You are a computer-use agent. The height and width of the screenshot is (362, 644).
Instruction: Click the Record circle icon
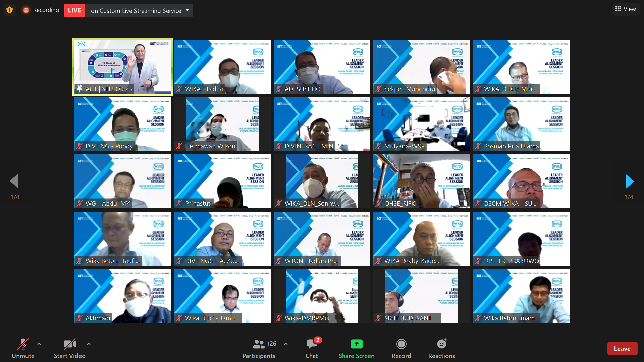click(x=401, y=344)
